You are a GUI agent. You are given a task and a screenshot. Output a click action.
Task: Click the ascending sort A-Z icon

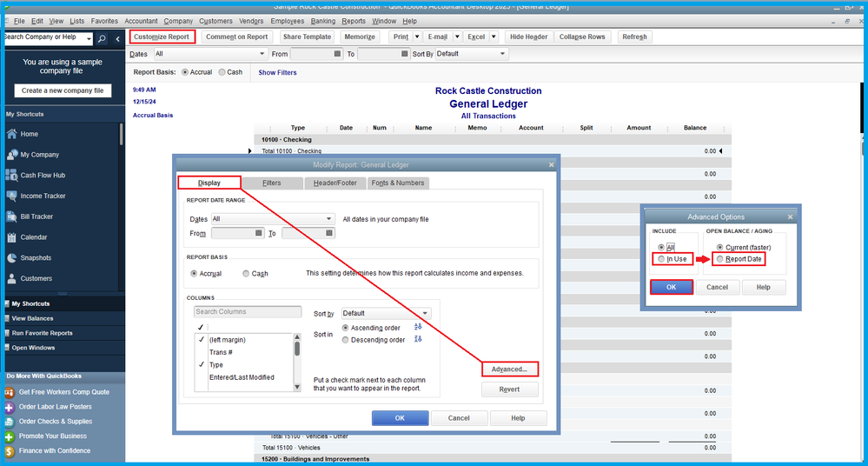click(418, 328)
